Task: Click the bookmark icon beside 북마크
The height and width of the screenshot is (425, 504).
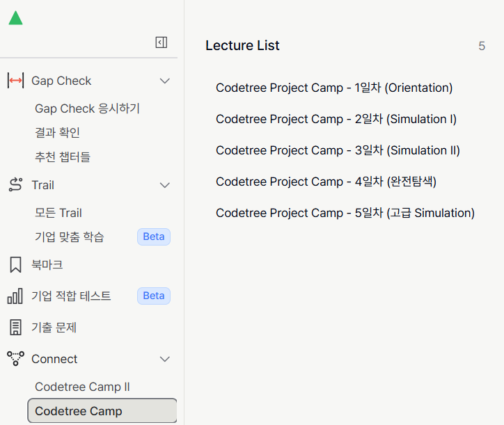Action: click(15, 265)
